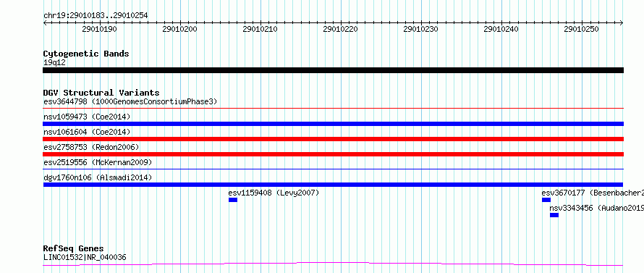This screenshot has height=273, width=644.
Task: Click the esv1159408 (Levy2007) blue variant block
Action: tap(233, 200)
